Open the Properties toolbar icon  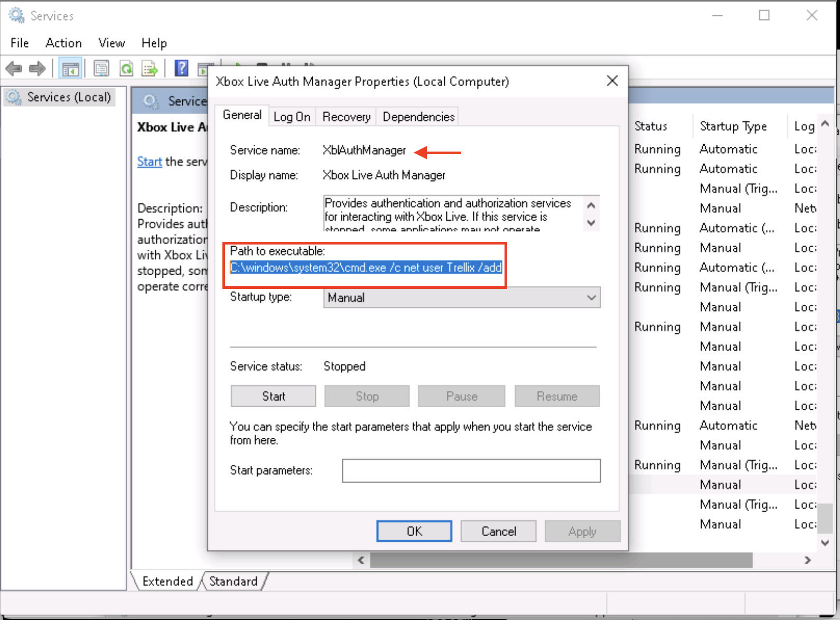[x=101, y=68]
